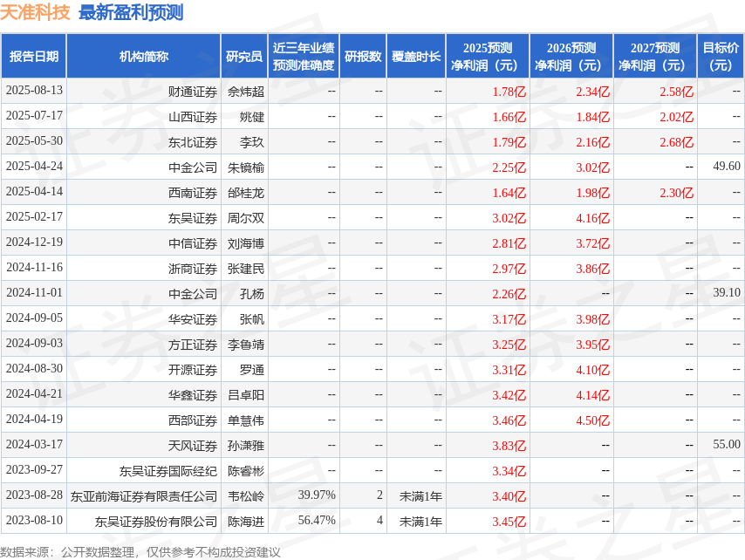Click 东亚前海证券有限责任公司 institution name

click(144, 495)
